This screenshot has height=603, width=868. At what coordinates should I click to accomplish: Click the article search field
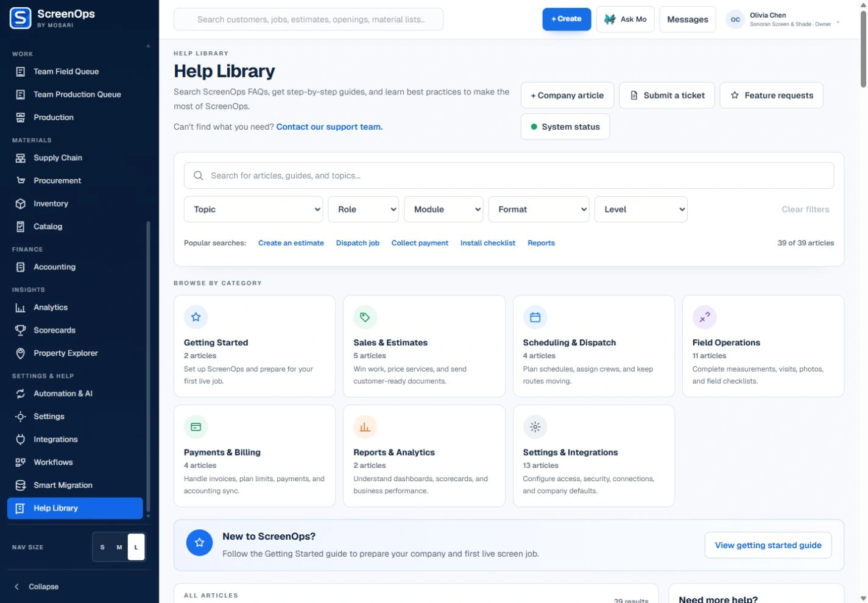click(509, 175)
